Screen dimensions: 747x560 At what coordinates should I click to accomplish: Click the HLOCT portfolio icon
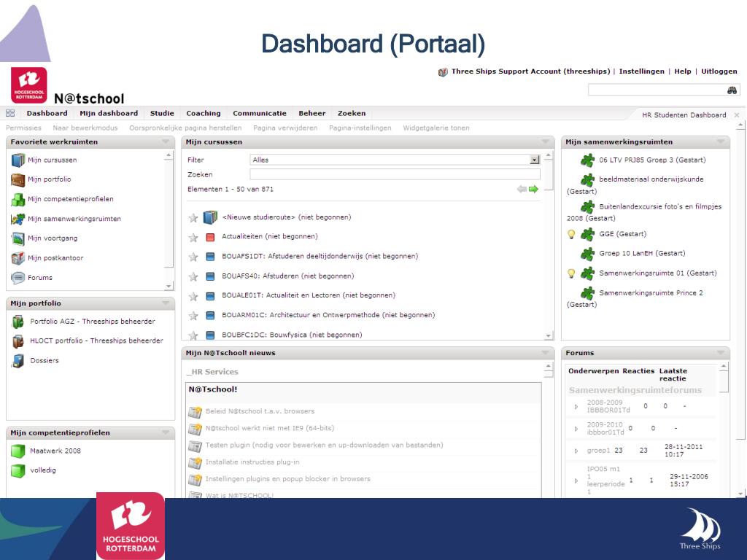click(18, 341)
